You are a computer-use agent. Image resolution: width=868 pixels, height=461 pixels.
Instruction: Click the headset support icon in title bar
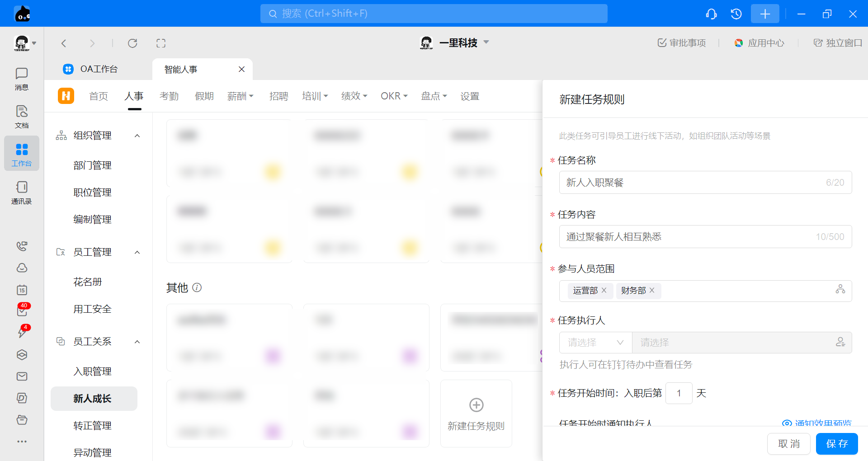tap(711, 14)
